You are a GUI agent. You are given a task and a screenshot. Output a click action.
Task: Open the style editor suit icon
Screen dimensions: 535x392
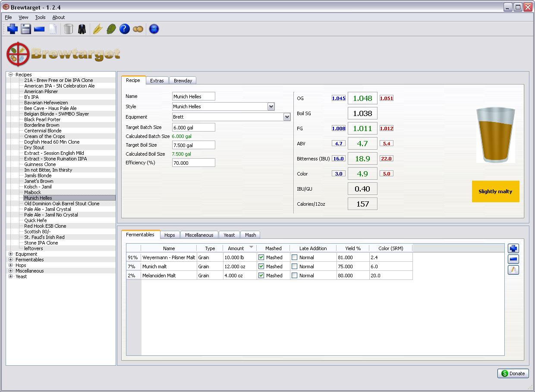[82, 29]
